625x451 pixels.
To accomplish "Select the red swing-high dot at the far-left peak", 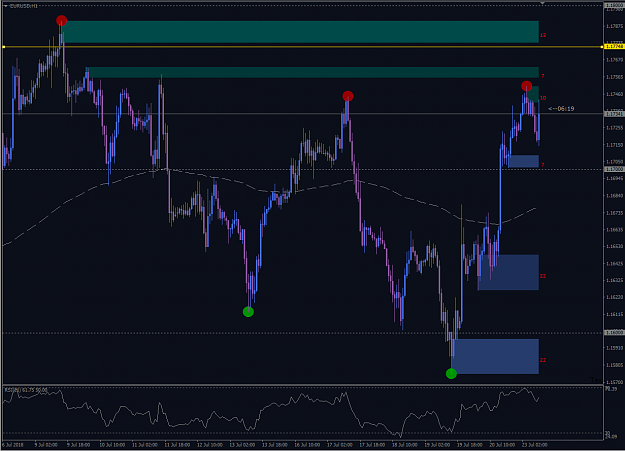I will pos(61,20).
